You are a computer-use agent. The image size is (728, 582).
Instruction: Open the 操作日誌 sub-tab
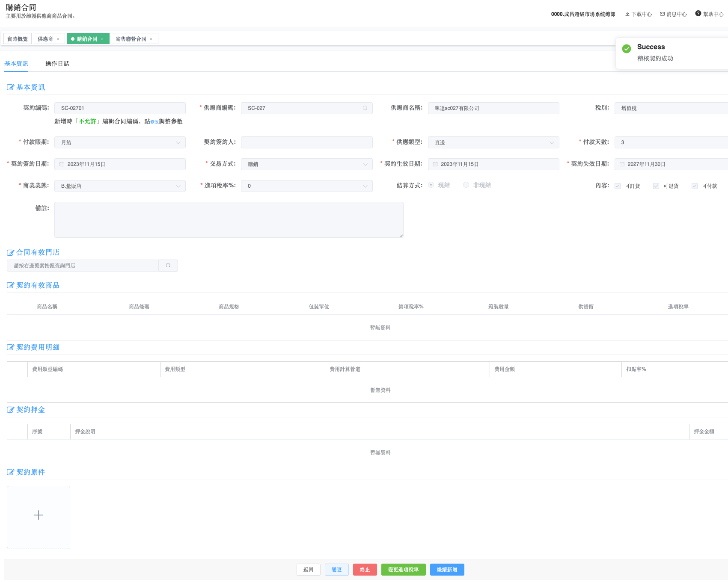click(x=57, y=64)
